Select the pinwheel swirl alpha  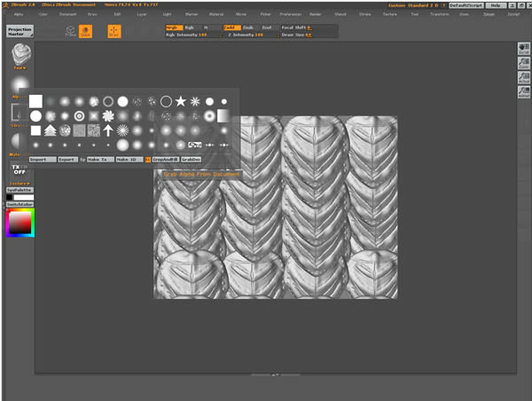[x=108, y=116]
